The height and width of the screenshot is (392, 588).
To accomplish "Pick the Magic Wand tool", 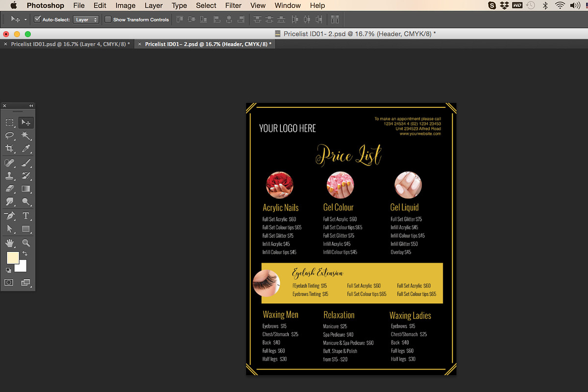I will point(26,136).
